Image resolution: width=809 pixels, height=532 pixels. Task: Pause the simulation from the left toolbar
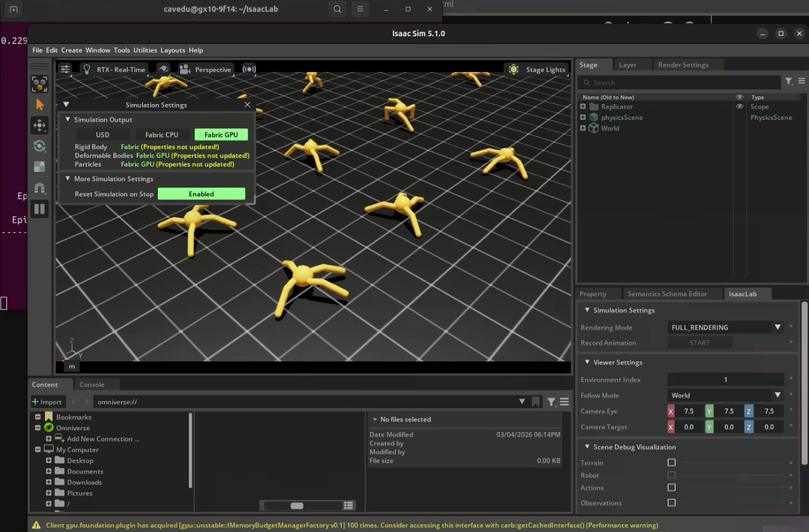tap(40, 209)
